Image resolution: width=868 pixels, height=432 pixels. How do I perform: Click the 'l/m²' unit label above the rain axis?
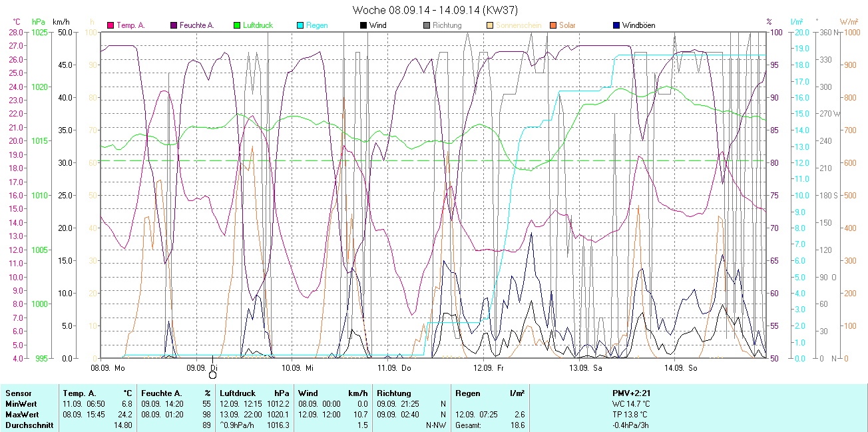(797, 22)
